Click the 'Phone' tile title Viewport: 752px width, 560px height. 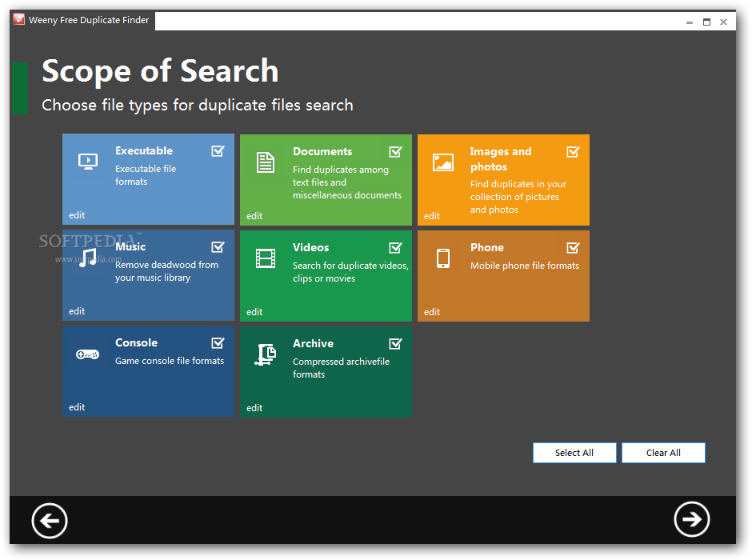click(x=486, y=247)
